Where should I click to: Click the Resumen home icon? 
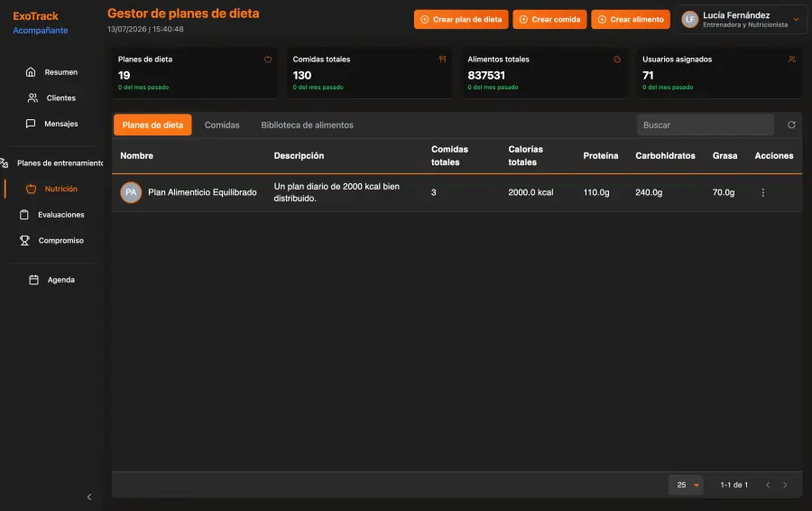31,72
